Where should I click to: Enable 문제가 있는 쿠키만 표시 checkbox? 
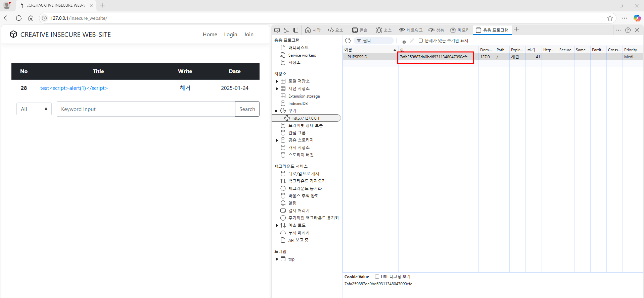420,41
